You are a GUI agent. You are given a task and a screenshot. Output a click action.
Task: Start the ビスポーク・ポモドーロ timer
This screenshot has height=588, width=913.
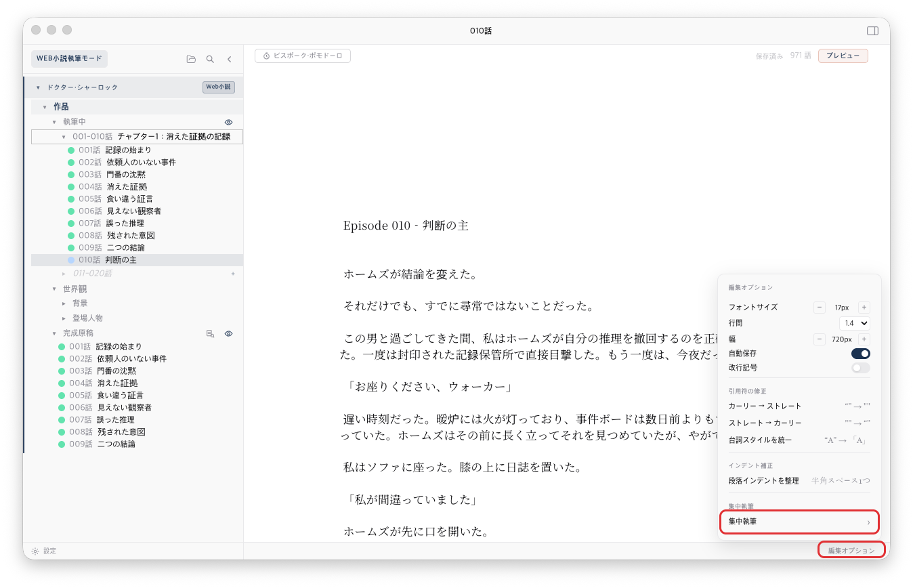pos(303,56)
